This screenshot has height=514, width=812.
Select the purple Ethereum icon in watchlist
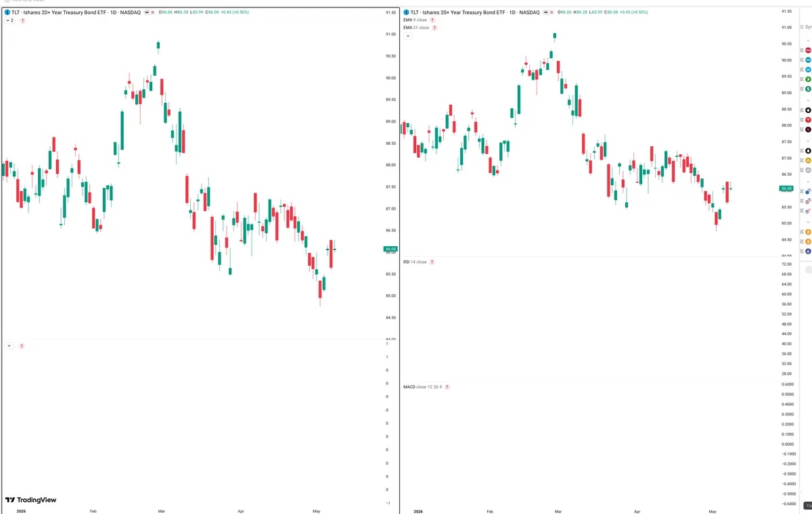(x=808, y=251)
